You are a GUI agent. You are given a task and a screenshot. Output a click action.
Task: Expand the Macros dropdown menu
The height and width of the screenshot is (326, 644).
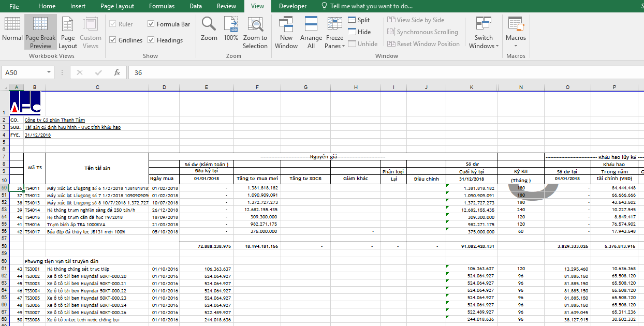(x=516, y=41)
